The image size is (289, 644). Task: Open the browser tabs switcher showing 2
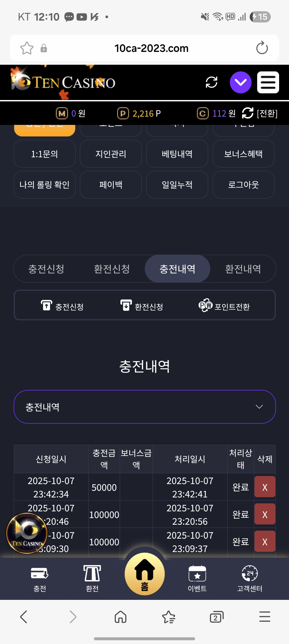(216, 617)
